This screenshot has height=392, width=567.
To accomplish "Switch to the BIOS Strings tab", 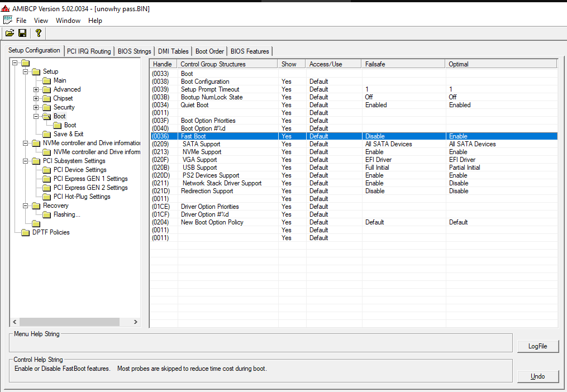I will pyautogui.click(x=134, y=51).
